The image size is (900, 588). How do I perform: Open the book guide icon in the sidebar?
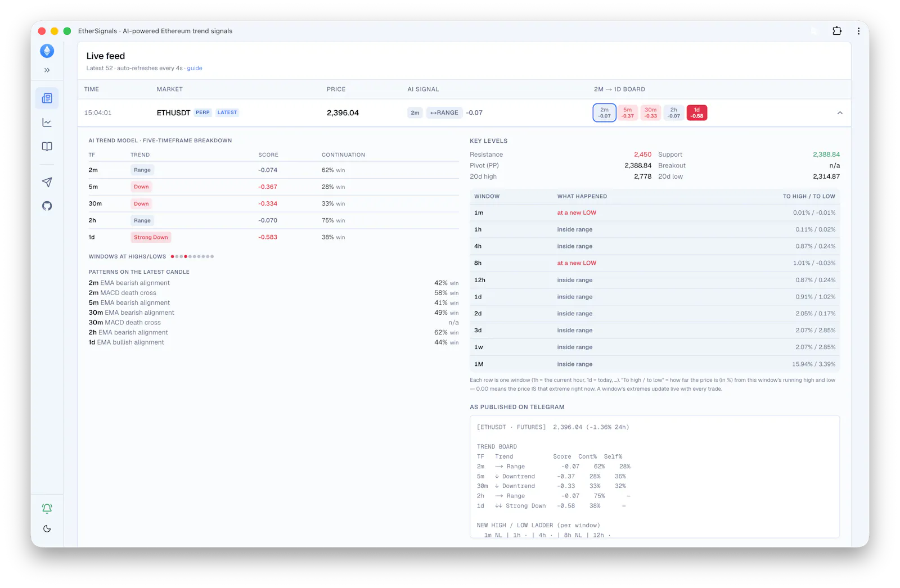coord(47,147)
